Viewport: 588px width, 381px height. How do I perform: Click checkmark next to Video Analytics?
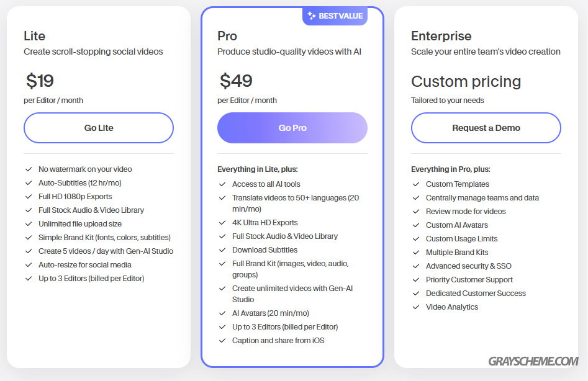coord(416,307)
